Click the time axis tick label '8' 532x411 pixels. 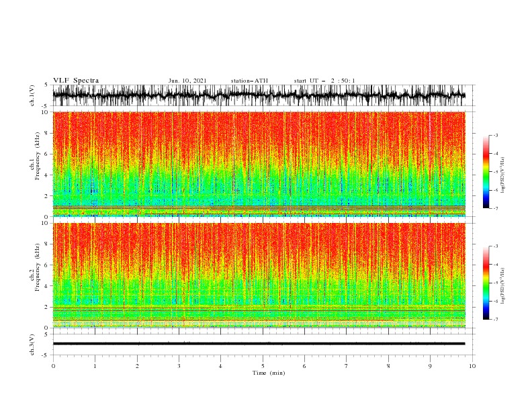[x=388, y=366]
